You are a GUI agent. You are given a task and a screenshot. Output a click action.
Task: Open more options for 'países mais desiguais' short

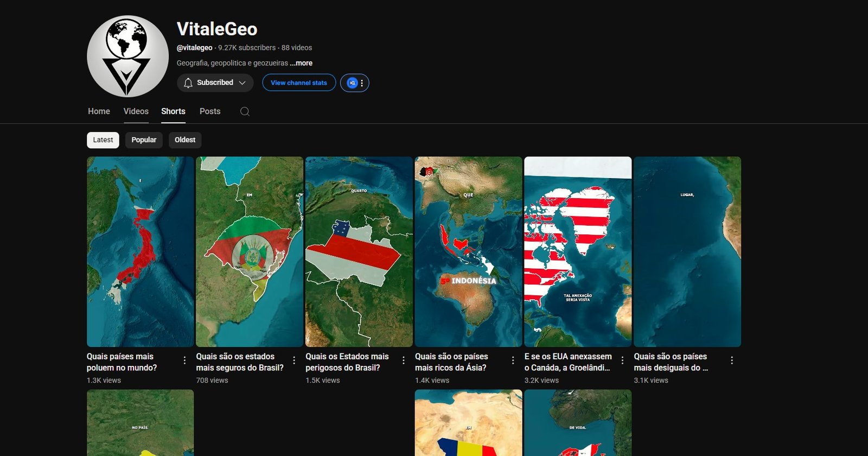pos(732,360)
